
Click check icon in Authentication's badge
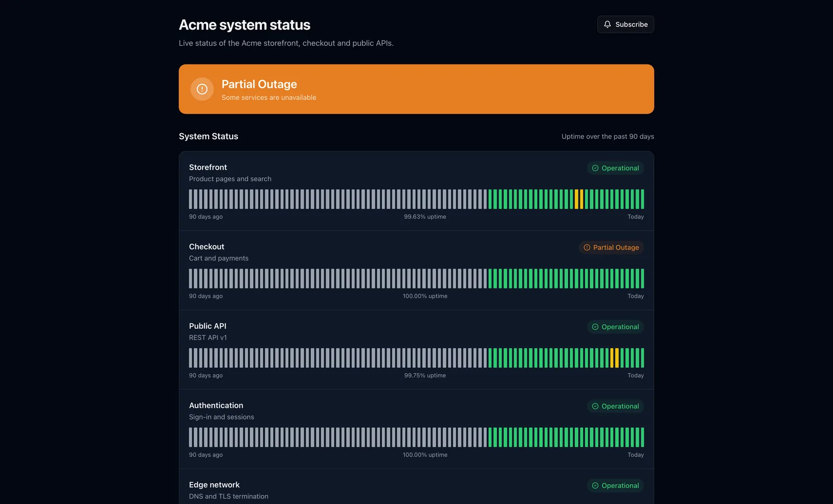(595, 406)
